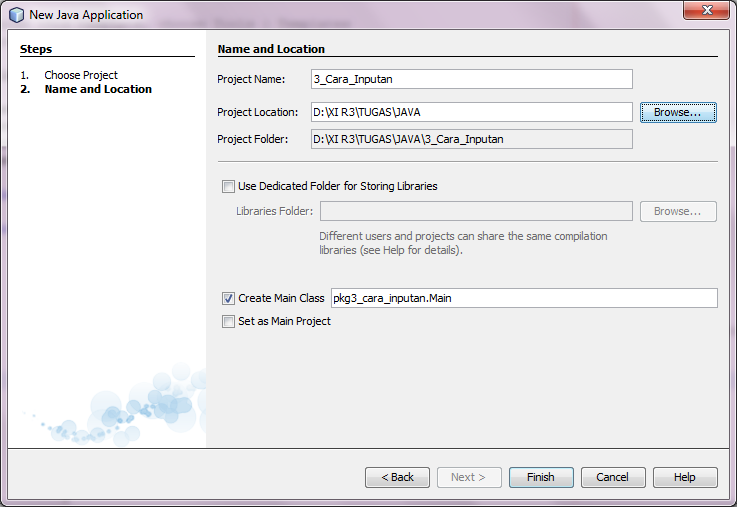737x507 pixels.
Task: Click the Libraries Folder text field
Action: 476,211
